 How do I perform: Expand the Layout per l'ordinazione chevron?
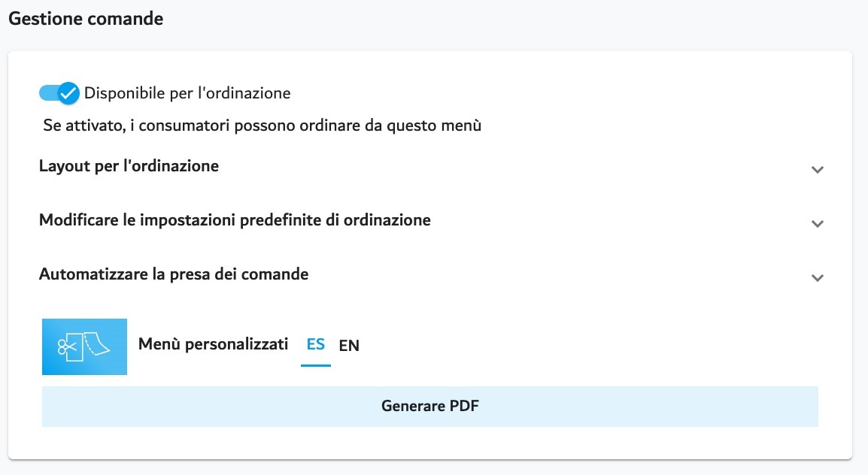pos(817,170)
